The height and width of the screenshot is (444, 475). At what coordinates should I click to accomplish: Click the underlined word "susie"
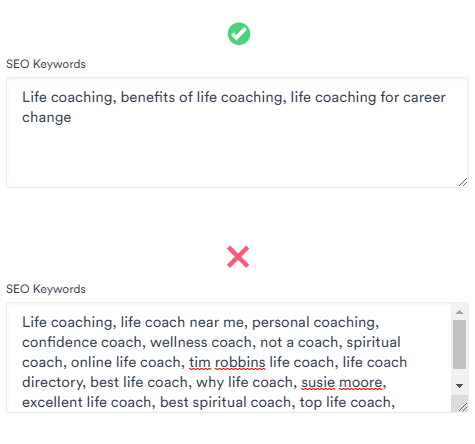pos(318,382)
